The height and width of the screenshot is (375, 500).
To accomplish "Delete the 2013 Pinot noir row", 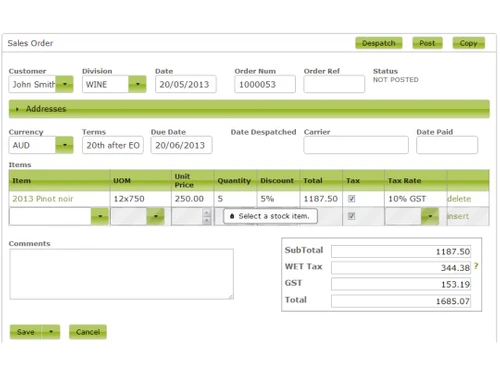I will (x=459, y=199).
